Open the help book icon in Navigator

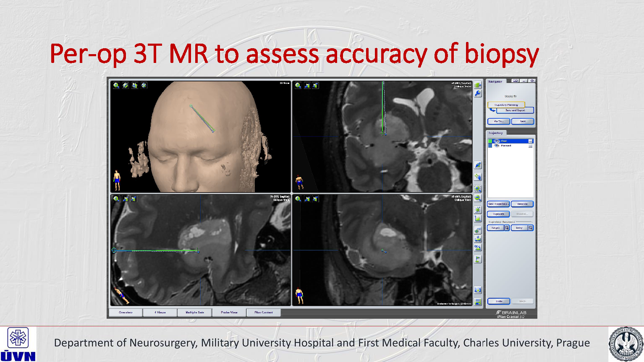coord(515,81)
